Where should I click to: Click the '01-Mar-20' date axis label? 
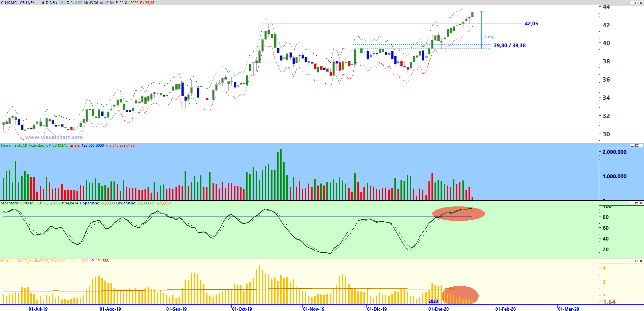(x=569, y=309)
